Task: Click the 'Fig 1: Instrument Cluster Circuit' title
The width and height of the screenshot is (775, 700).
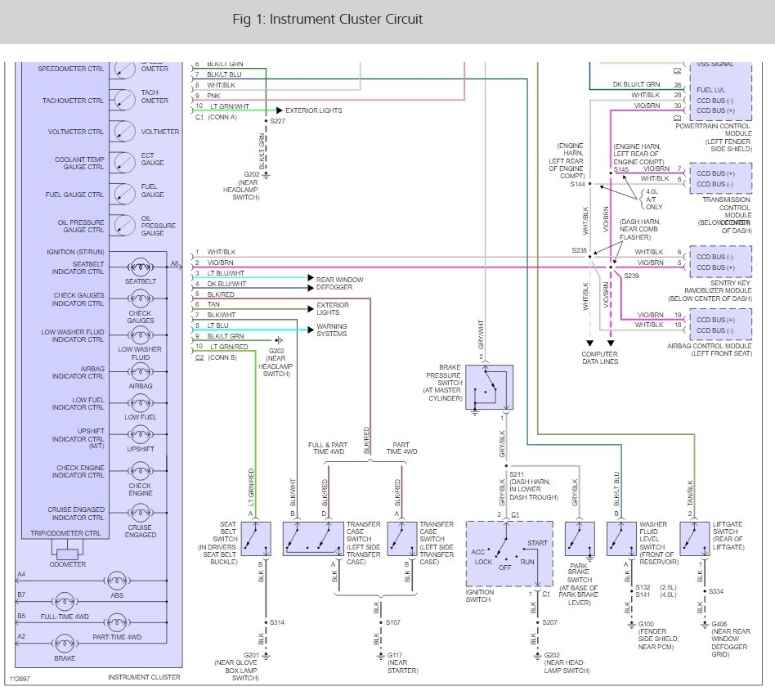Action: click(328, 19)
